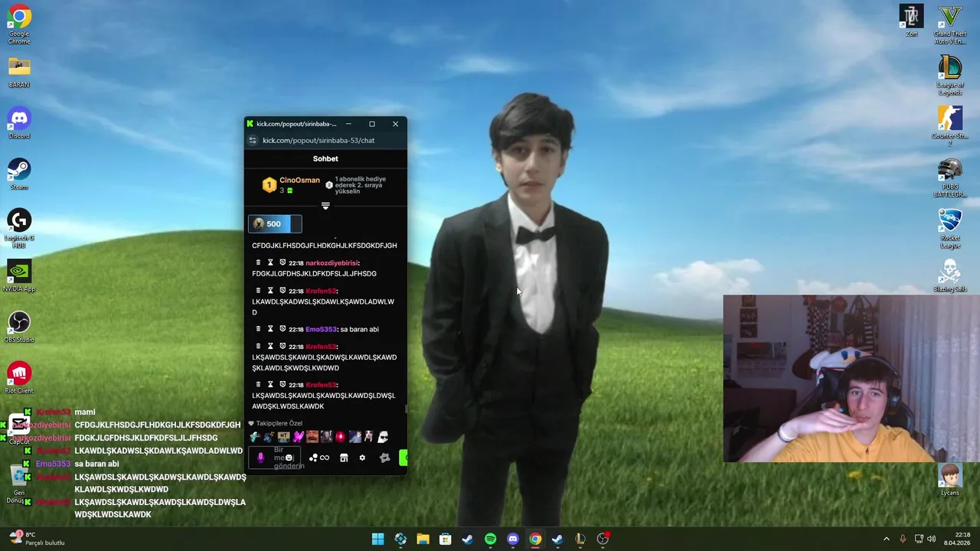Timeout Emo5353 using the hourglass icon
This screenshot has height=551, width=980.
point(270,329)
